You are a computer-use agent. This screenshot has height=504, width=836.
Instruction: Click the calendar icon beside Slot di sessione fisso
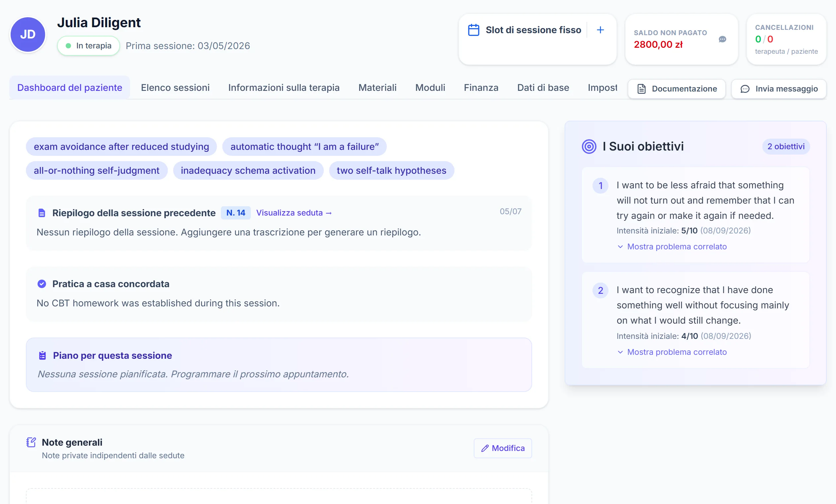tap(473, 30)
